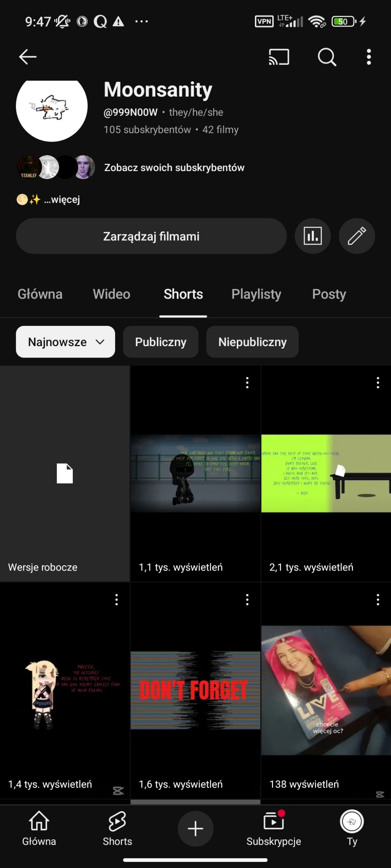Expand the Najnowsze sort dropdown
391x868 pixels.
(x=65, y=342)
